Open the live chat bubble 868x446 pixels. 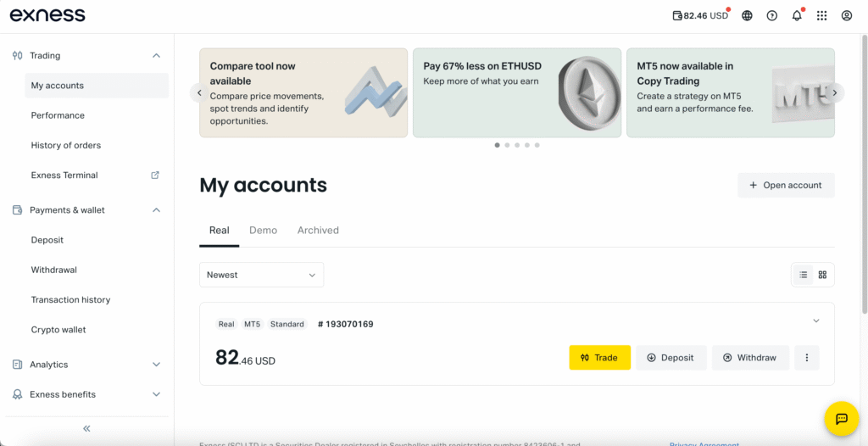tap(842, 419)
